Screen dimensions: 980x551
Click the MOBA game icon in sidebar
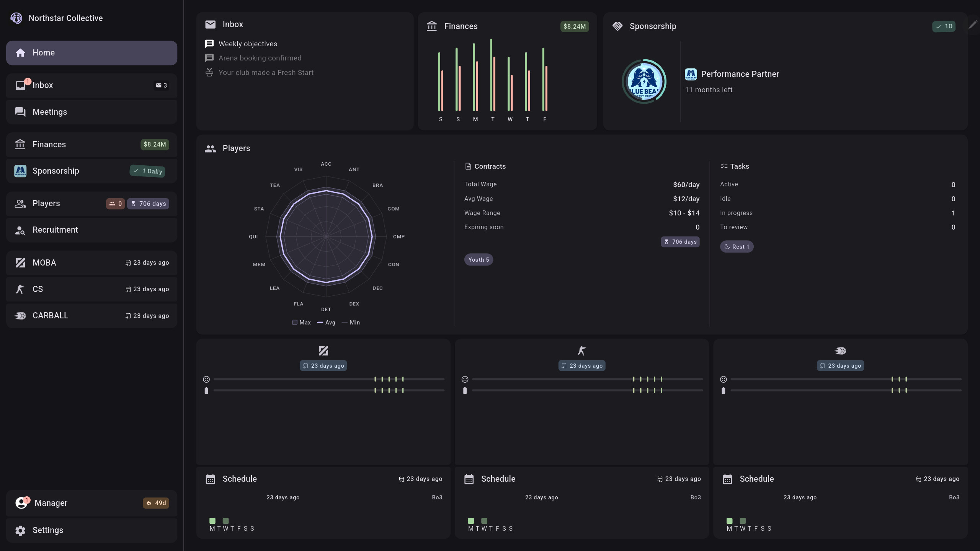[x=20, y=263]
